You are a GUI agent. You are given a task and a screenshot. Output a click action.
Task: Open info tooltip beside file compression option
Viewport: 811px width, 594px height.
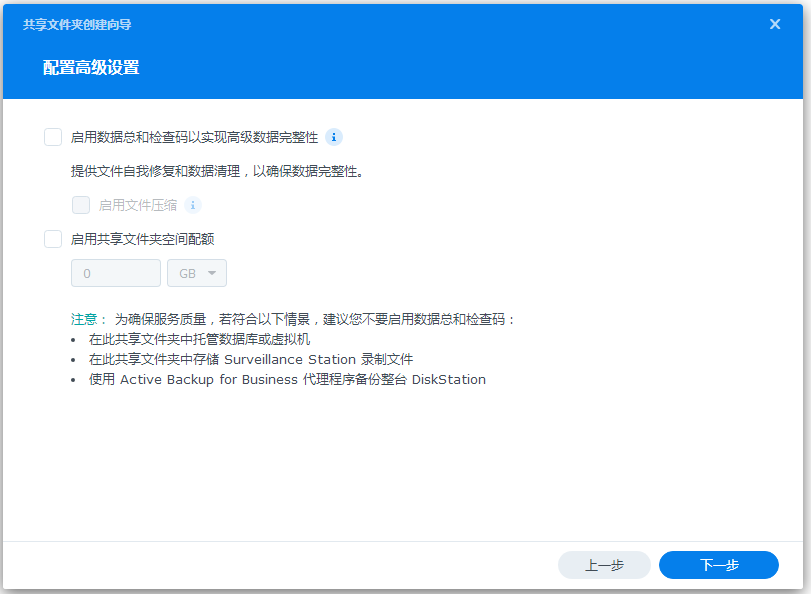coord(193,205)
